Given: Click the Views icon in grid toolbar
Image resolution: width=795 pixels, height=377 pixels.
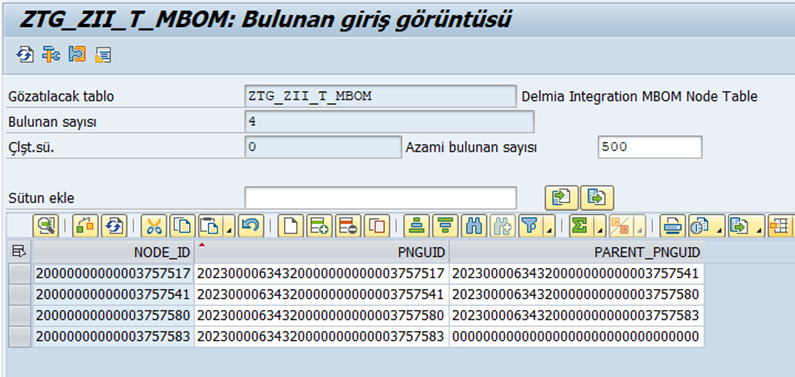Looking at the screenshot, I should pyautogui.click(x=701, y=227).
